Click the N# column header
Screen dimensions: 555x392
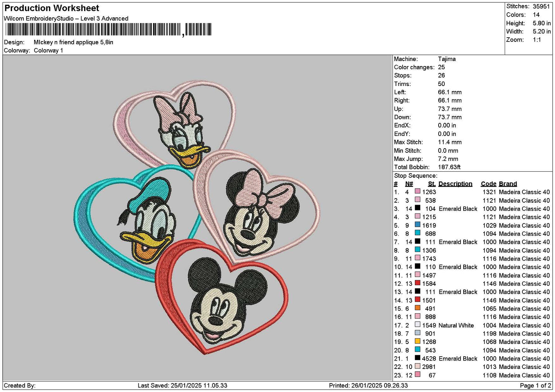(409, 184)
